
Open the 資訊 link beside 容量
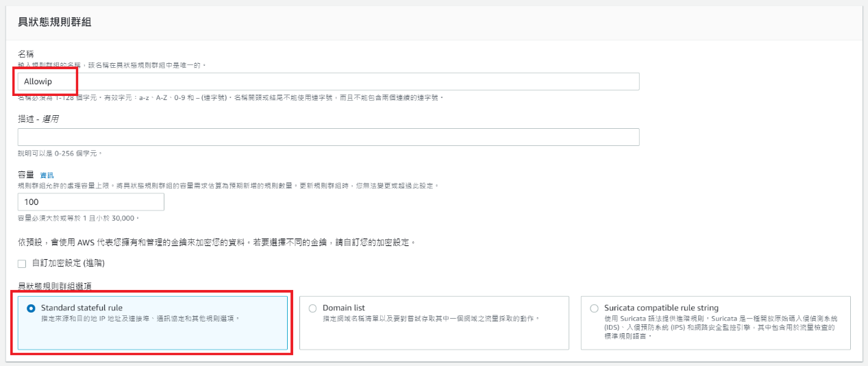(x=47, y=175)
